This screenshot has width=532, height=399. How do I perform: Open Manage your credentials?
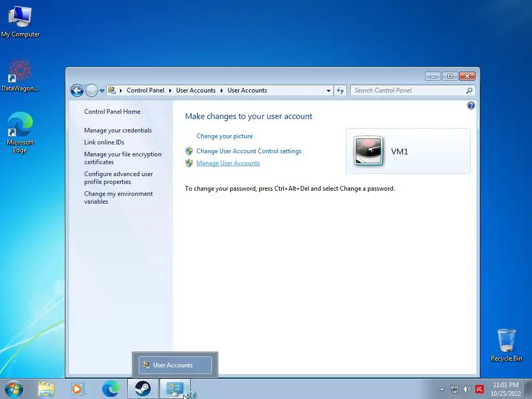point(118,130)
